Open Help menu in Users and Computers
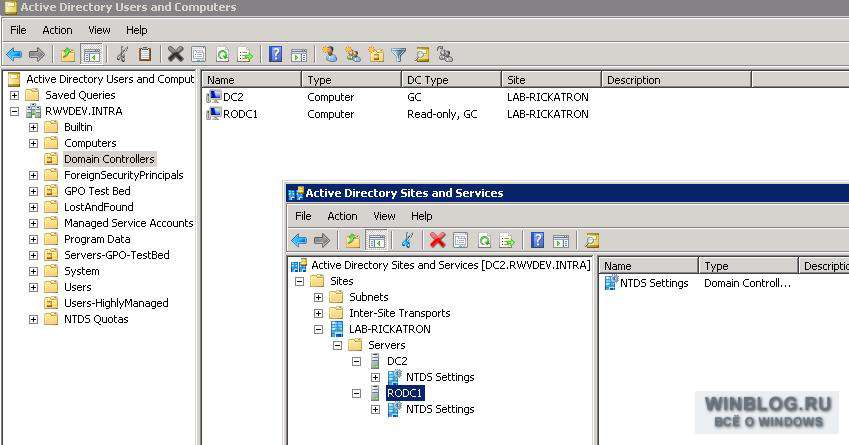Image resolution: width=849 pixels, height=445 pixels. click(x=136, y=30)
